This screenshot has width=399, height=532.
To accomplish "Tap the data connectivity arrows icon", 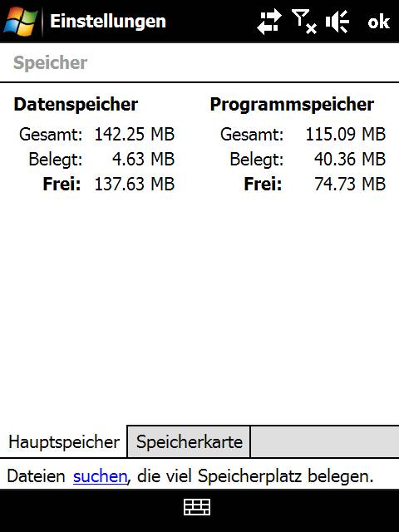I will pos(268,22).
